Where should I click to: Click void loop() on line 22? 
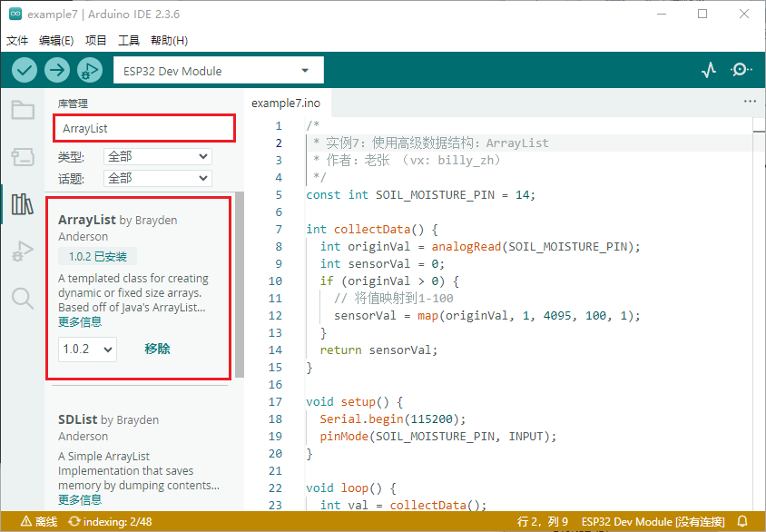coord(350,488)
